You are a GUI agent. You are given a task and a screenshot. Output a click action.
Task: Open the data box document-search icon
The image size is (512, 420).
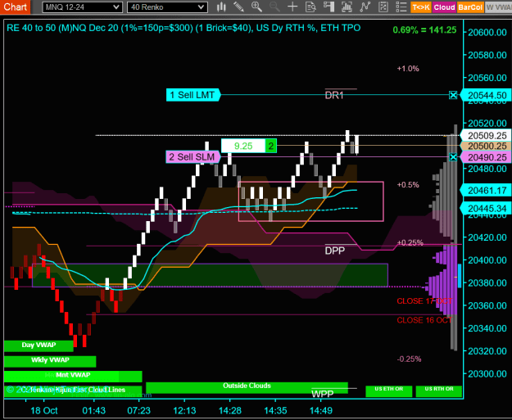tap(310, 7)
